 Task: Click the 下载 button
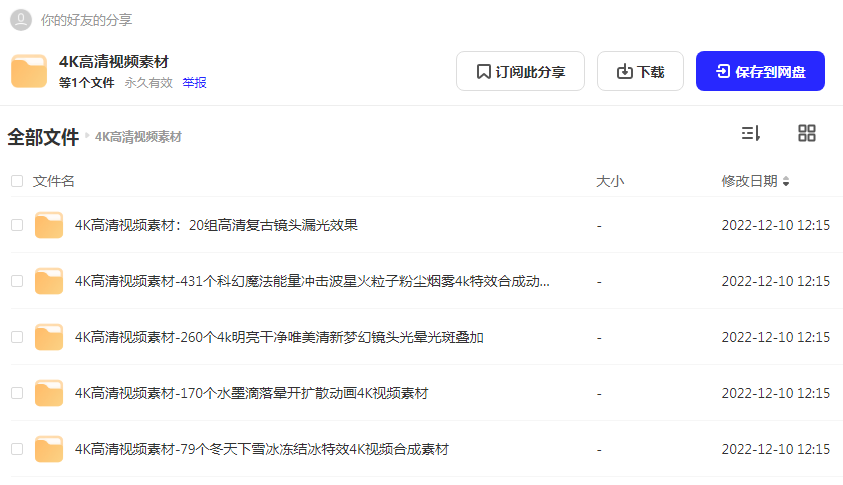click(640, 71)
